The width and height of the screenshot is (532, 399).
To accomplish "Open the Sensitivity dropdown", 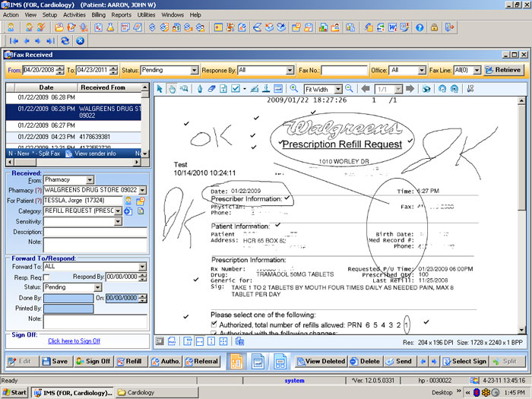I will click(x=118, y=222).
